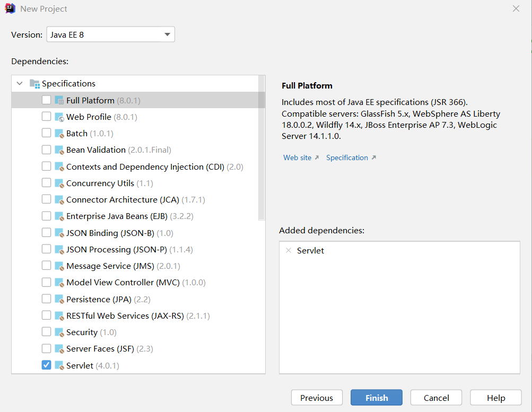Click the Specifications folder icon
Viewport: 532px width, 412px height.
coord(34,83)
